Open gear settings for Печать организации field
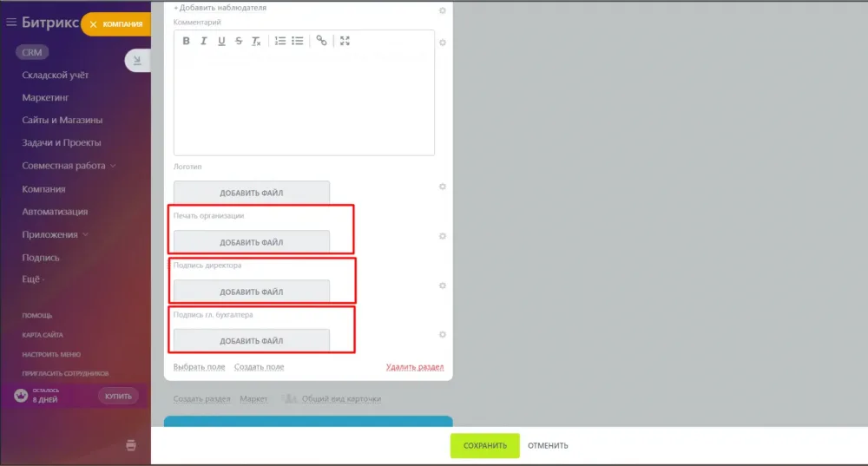Image resolution: width=868 pixels, height=466 pixels. click(443, 236)
